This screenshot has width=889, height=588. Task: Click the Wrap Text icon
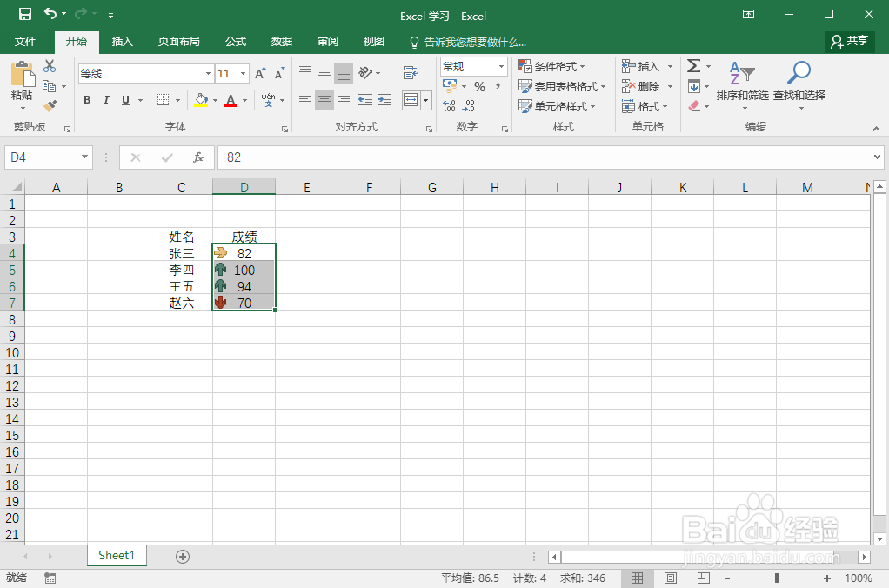tap(411, 72)
